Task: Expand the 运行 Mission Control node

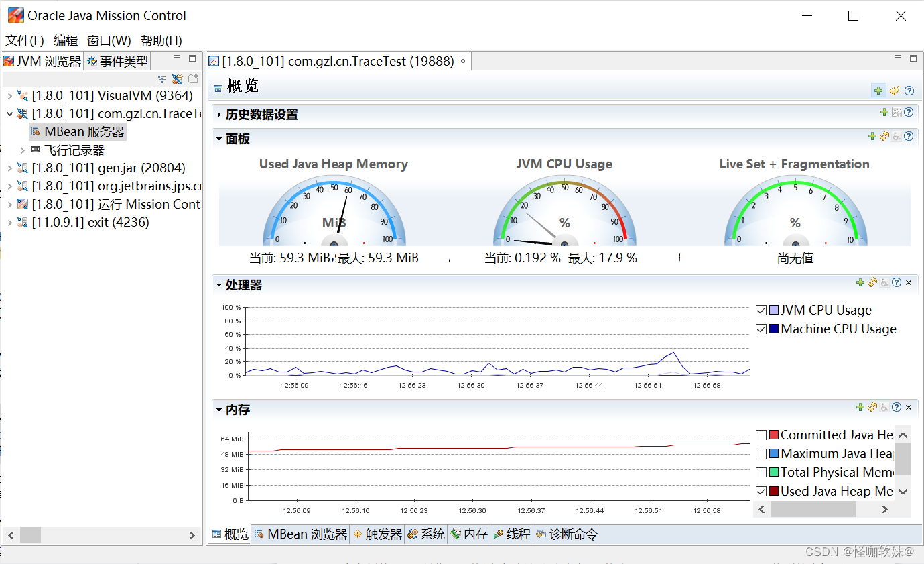Action: [x=9, y=205]
